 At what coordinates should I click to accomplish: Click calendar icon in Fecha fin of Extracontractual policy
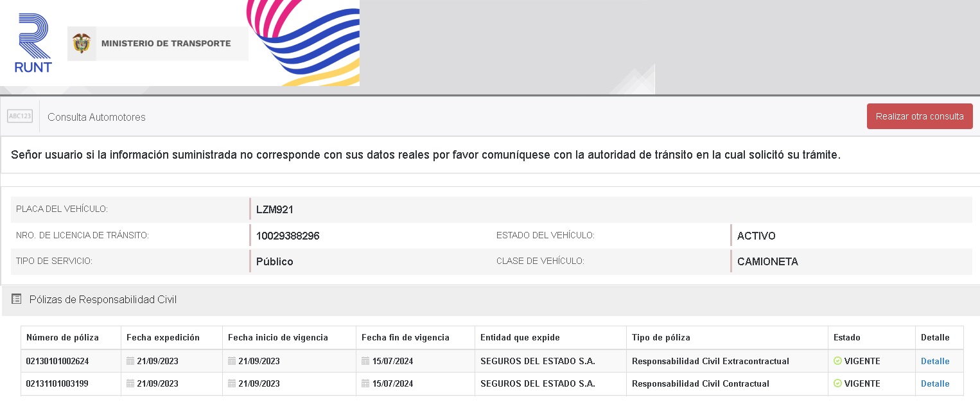pyautogui.click(x=365, y=361)
